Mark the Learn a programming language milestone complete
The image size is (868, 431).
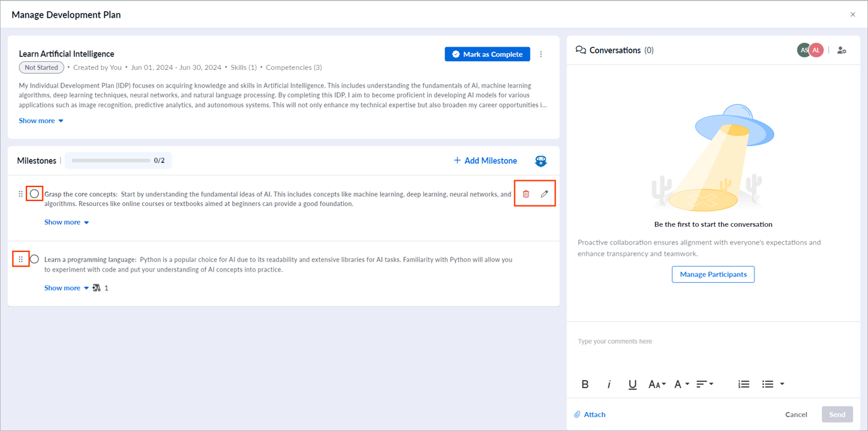(x=34, y=258)
